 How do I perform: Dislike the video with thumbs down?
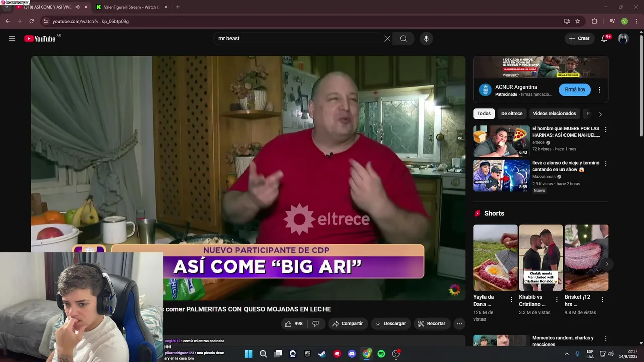pyautogui.click(x=316, y=324)
